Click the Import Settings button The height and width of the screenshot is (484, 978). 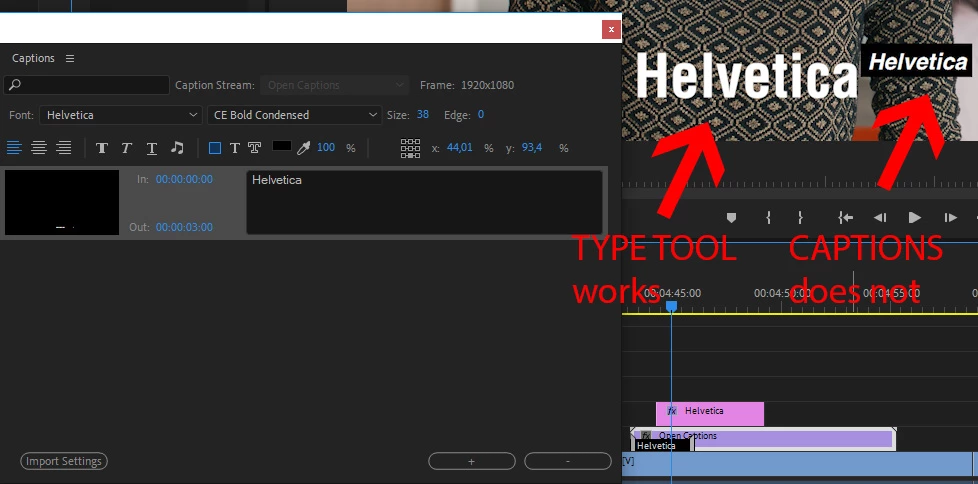(x=64, y=462)
